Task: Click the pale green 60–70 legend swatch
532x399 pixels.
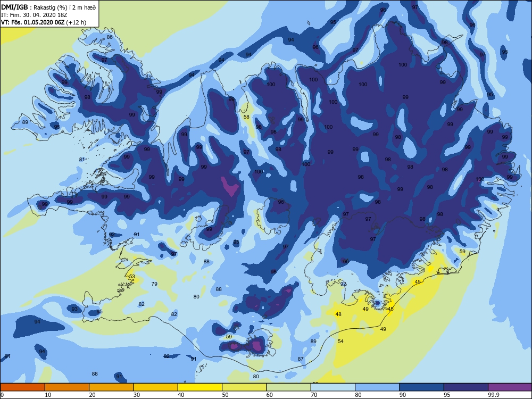Action: [x=288, y=387]
